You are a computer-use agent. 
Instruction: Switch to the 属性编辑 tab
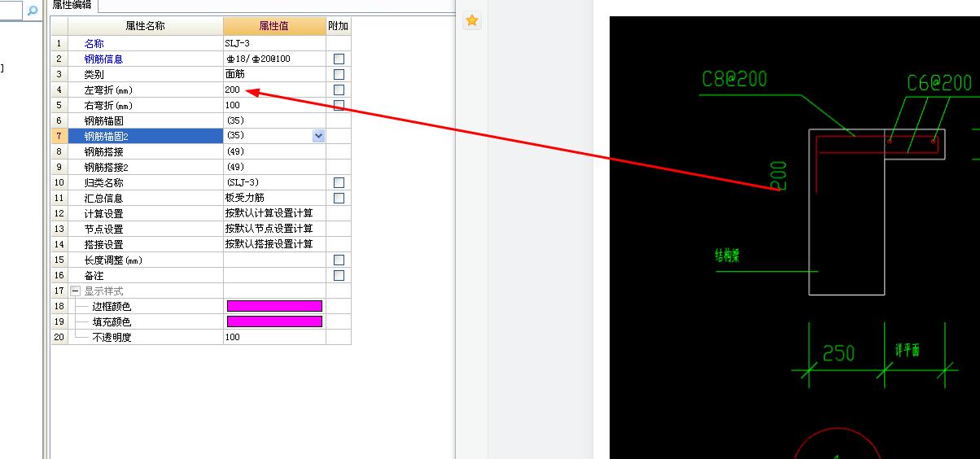click(72, 6)
